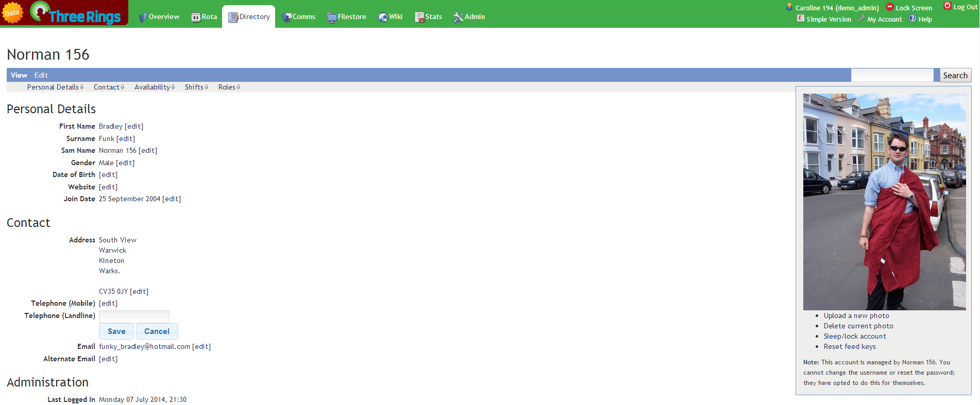This screenshot has width=980, height=405.
Task: Click the My Account key icon
Action: 861,18
